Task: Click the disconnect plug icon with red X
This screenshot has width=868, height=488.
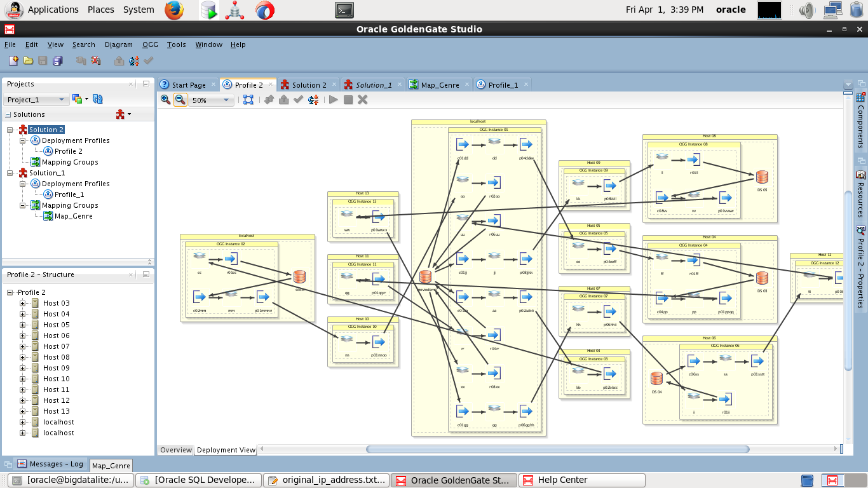Action: pyautogui.click(x=95, y=61)
